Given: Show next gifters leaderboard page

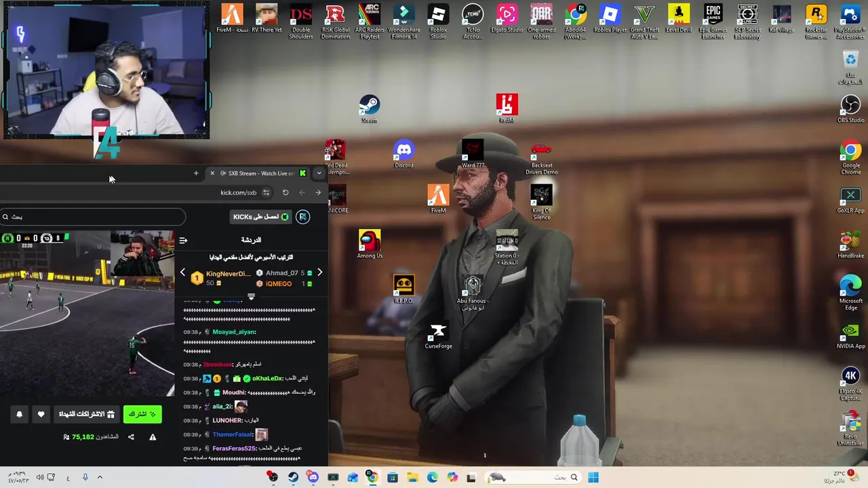Looking at the screenshot, I should click(x=319, y=272).
